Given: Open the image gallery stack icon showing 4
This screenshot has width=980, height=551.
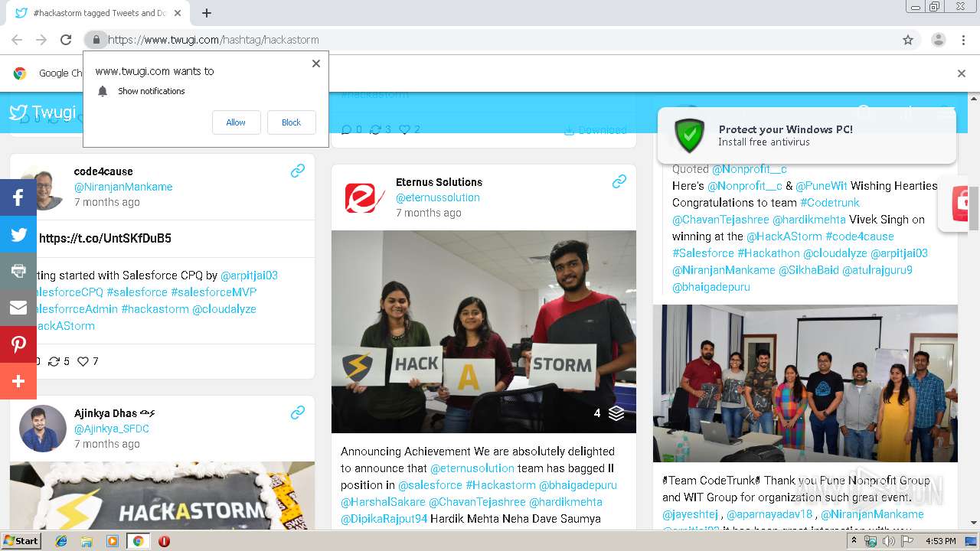Looking at the screenshot, I should 616,413.
